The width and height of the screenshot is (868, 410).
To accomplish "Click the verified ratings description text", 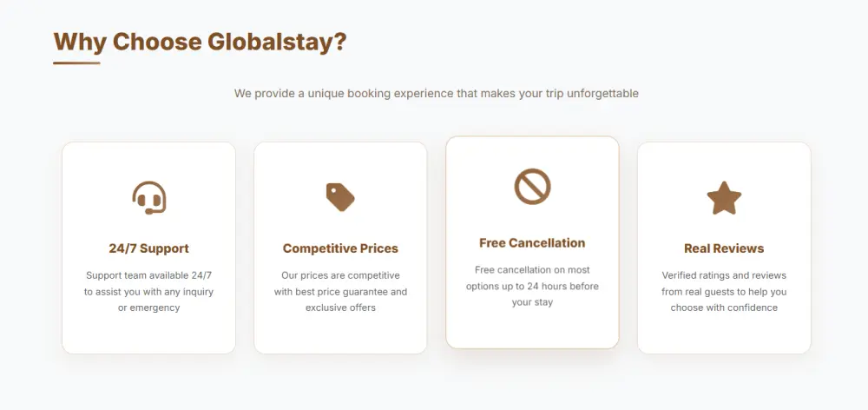I will 724,291.
